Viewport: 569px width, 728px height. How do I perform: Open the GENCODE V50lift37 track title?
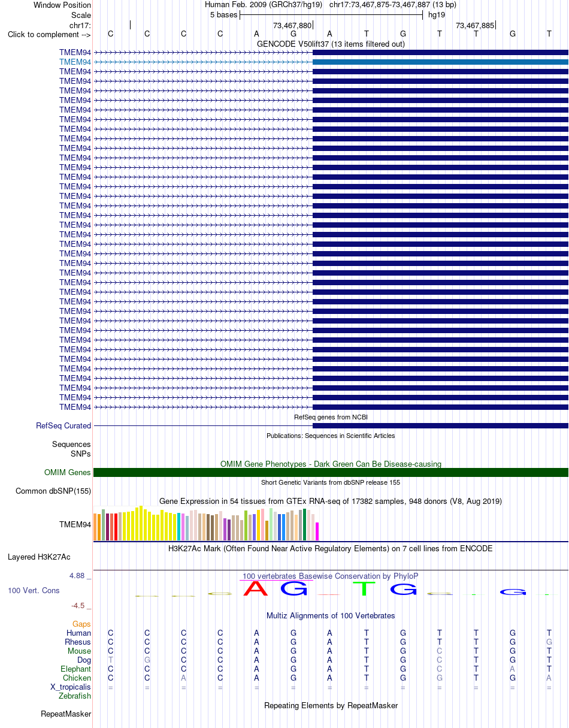coord(331,44)
